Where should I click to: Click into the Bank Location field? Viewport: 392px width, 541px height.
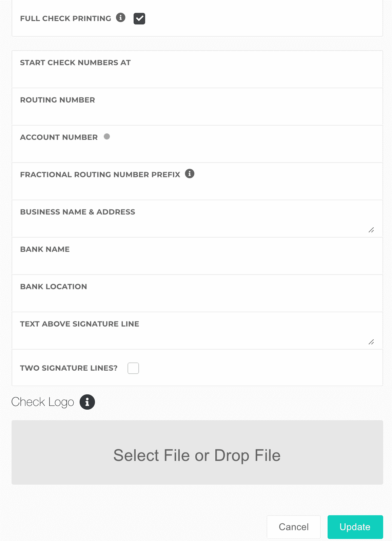197,301
